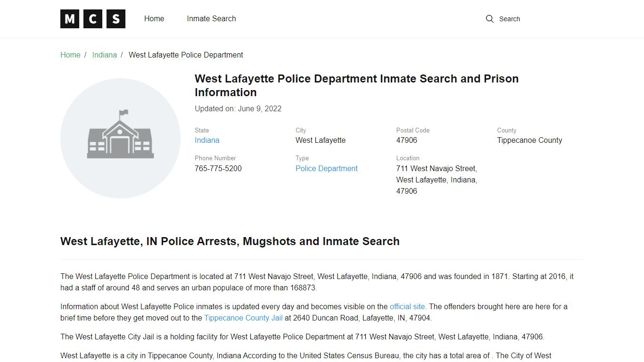
Task: Click the phone number 765-775-5200
Action: pos(218,168)
